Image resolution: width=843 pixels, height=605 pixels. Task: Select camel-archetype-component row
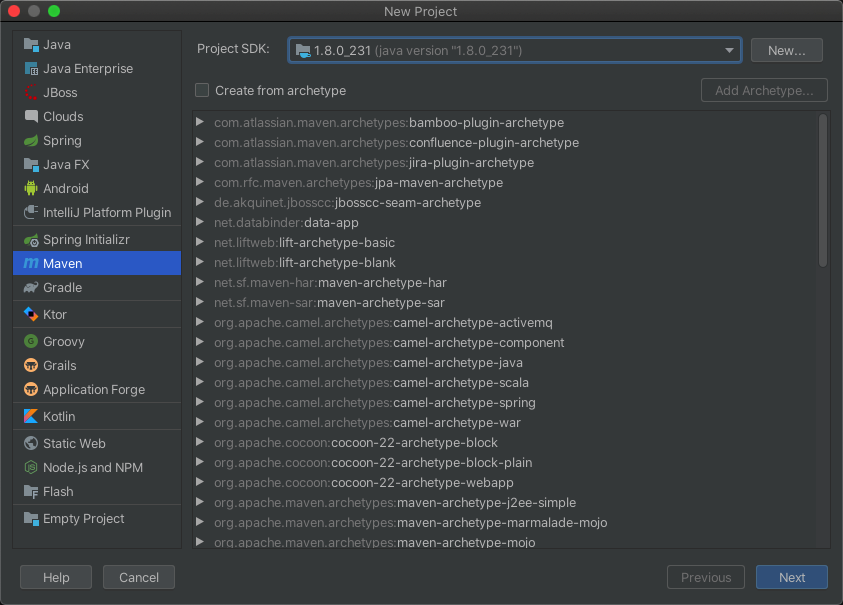(505, 343)
